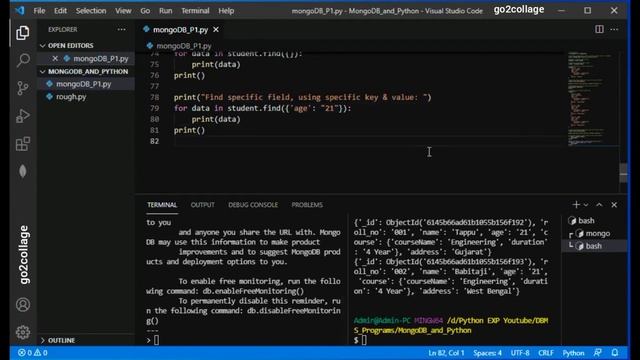Open the Edit menu
The image size is (640, 360).
[x=60, y=11]
